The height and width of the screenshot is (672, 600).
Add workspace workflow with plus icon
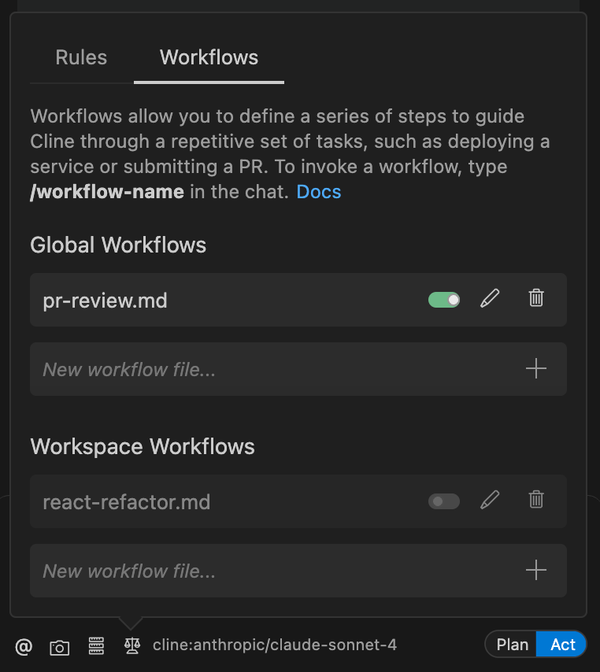536,571
